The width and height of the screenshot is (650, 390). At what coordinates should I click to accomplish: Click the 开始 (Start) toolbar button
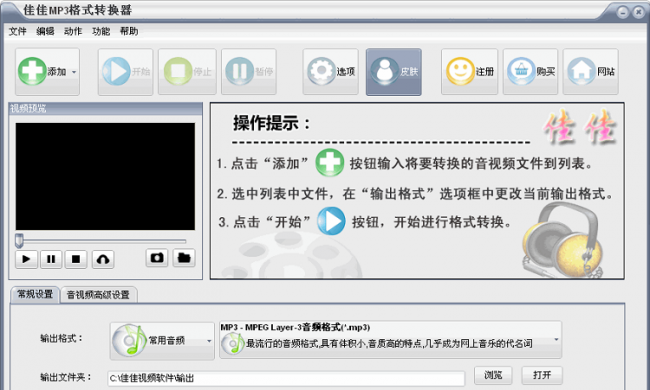pos(126,72)
